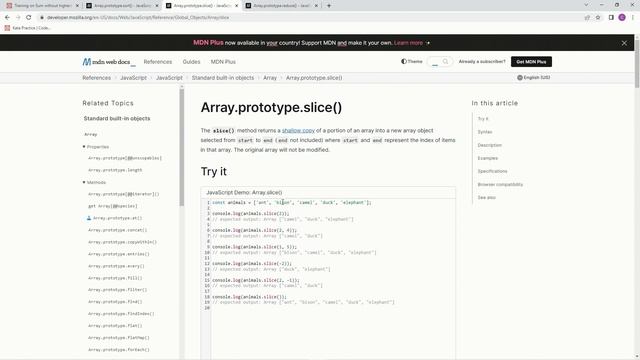Switch to the Array.prototype.sort() tab

[121, 6]
